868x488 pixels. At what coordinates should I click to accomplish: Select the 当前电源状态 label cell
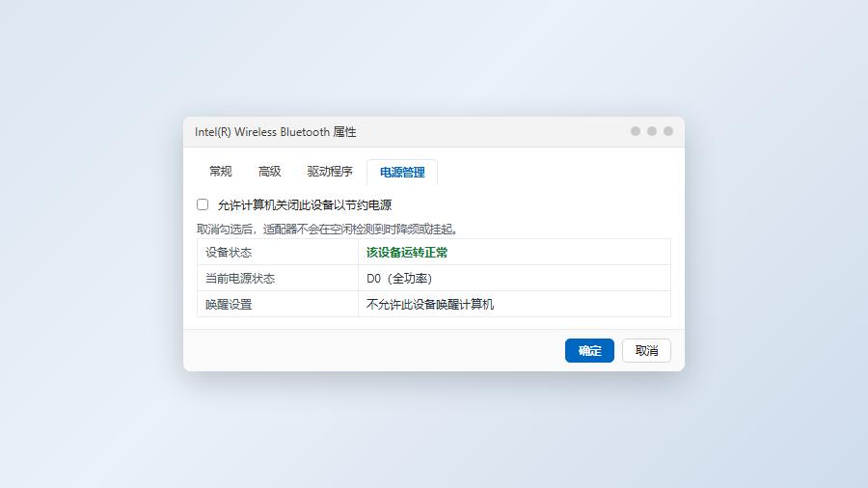(278, 279)
